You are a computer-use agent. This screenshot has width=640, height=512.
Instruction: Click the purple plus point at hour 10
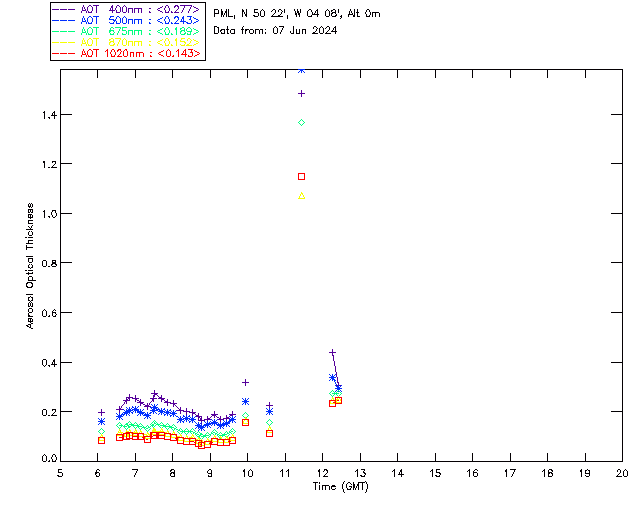click(245, 383)
